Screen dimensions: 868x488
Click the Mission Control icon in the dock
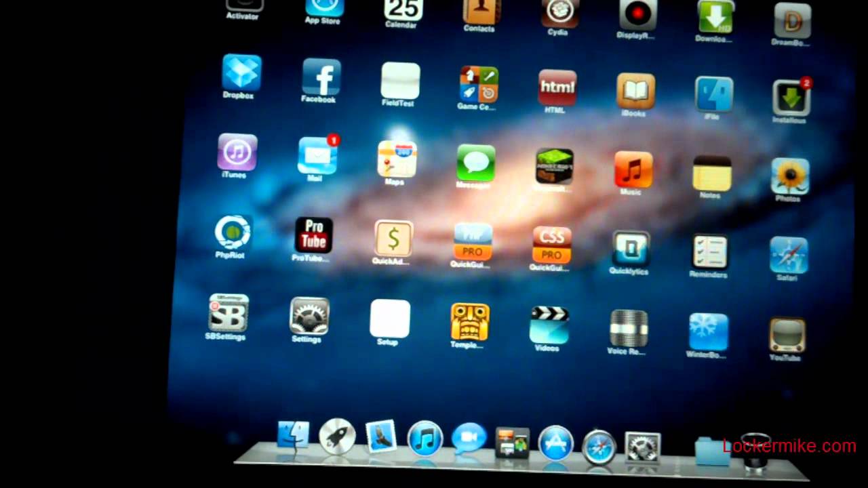[x=512, y=443]
